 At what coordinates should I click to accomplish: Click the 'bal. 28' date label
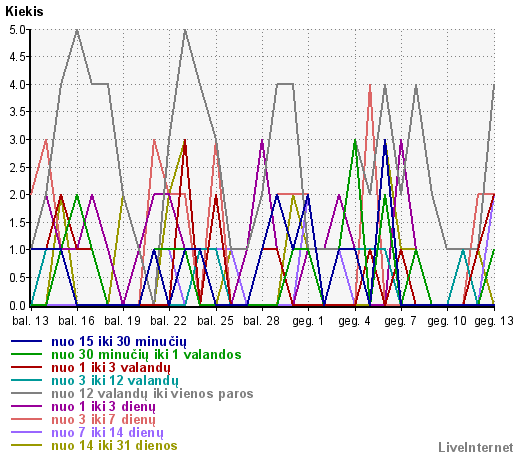(x=261, y=321)
